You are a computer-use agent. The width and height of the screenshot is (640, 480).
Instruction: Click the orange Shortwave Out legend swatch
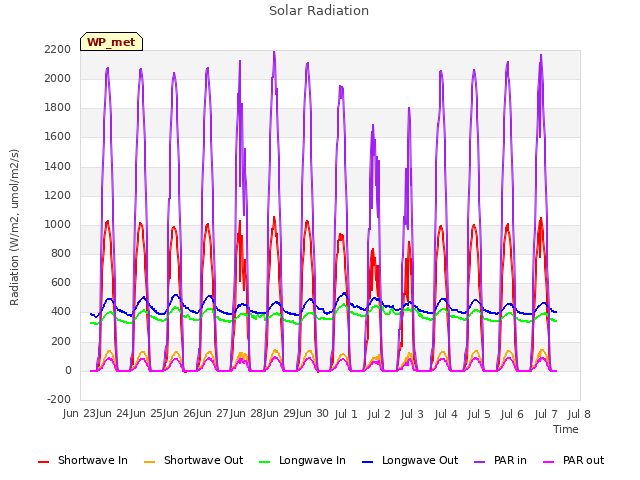click(x=149, y=462)
